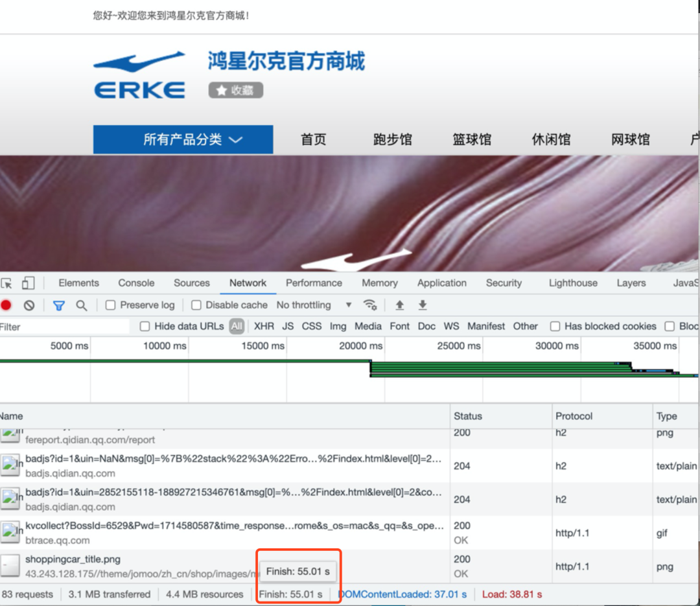Filter requests by Media
Image resolution: width=700 pixels, height=606 pixels.
(x=368, y=327)
